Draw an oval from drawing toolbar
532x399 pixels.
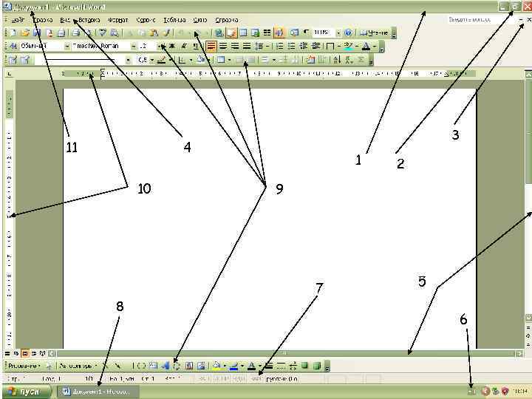[141, 366]
